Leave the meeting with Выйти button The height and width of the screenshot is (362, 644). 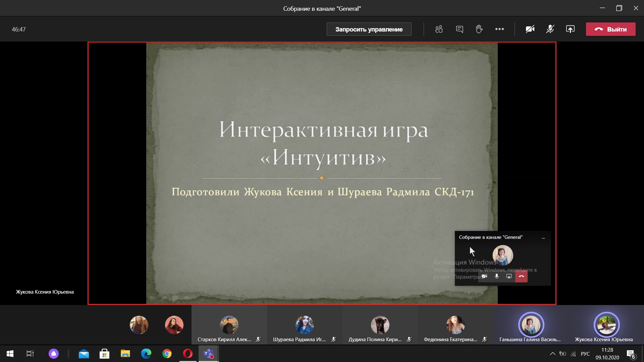click(610, 29)
